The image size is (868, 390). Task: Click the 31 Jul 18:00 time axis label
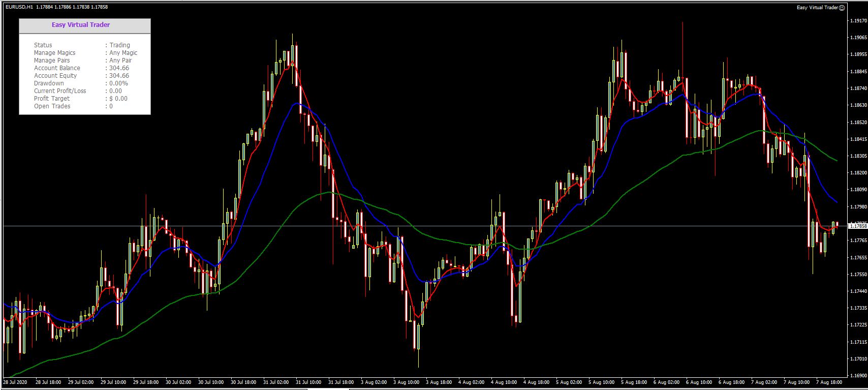(x=341, y=382)
